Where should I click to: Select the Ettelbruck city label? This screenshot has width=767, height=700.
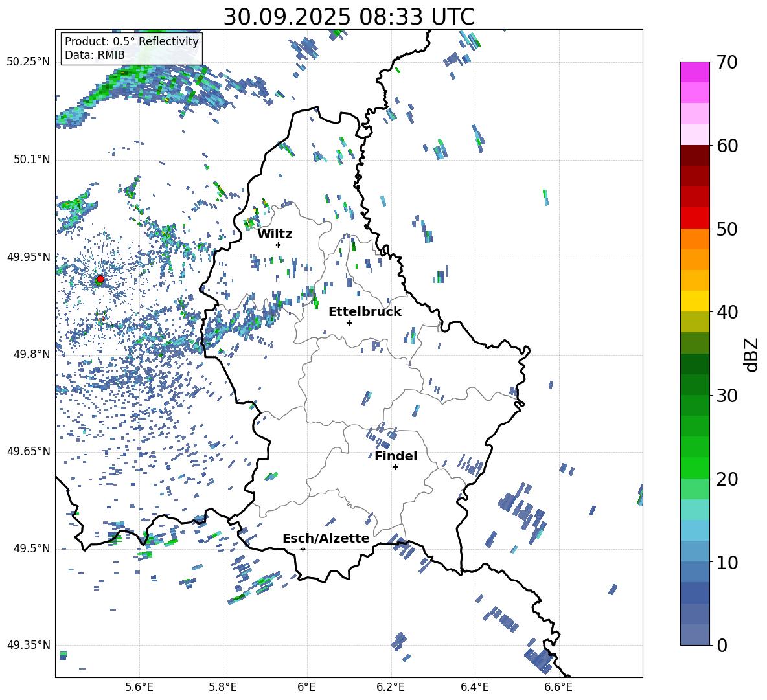point(365,311)
